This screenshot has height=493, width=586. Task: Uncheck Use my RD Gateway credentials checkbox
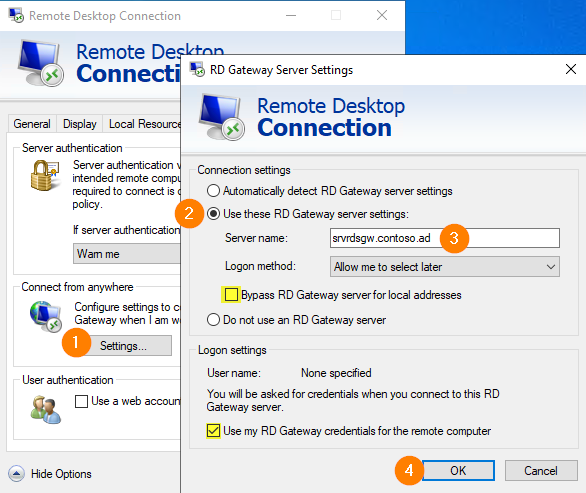[213, 431]
